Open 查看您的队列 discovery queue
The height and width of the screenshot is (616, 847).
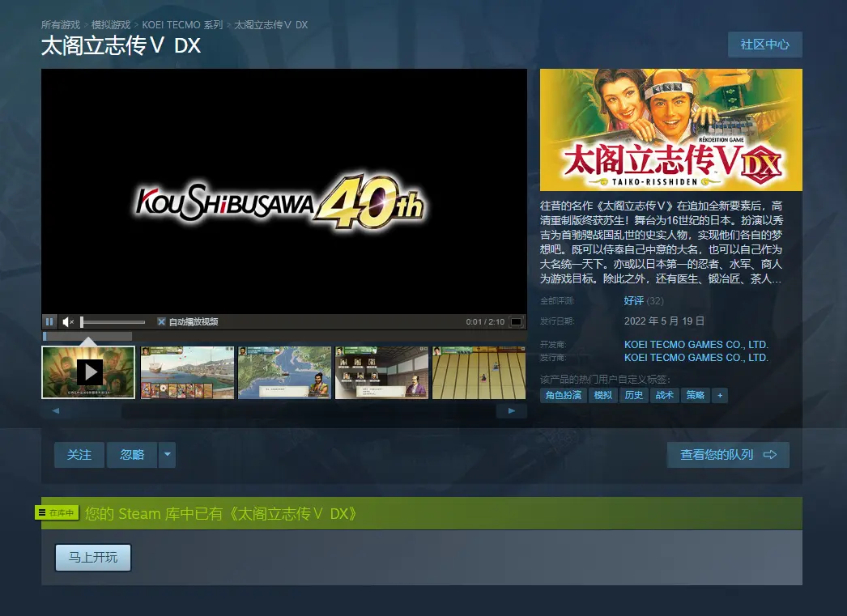(x=728, y=455)
